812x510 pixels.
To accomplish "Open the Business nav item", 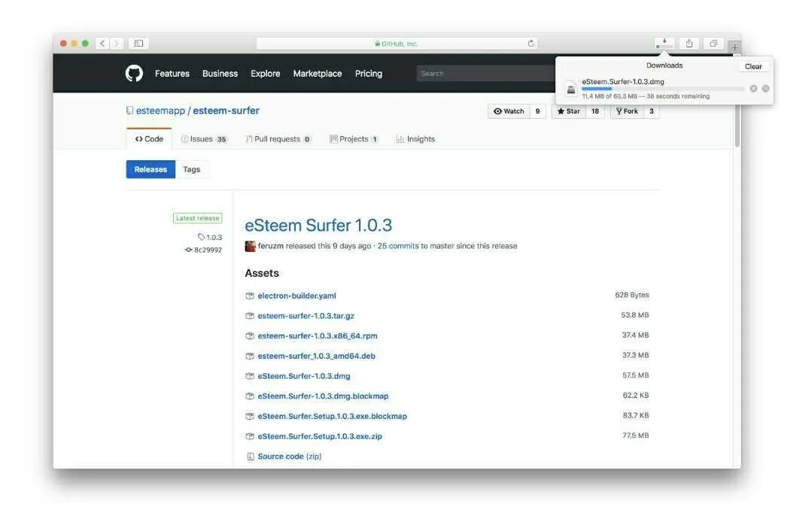I will [x=220, y=74].
